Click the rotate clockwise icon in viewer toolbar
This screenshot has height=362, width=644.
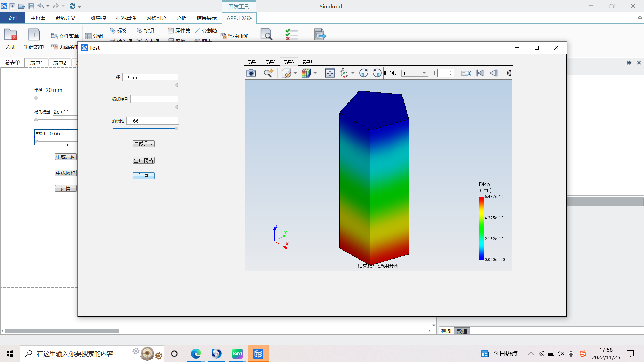pyautogui.click(x=364, y=73)
